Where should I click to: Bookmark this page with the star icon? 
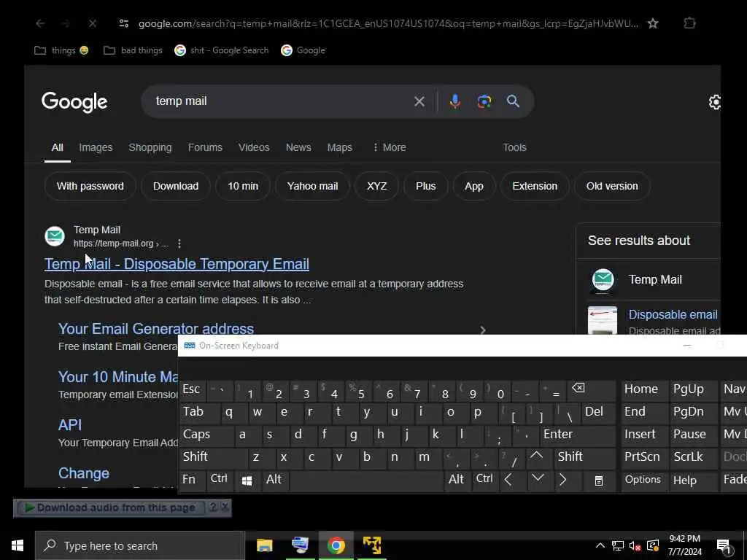[653, 23]
